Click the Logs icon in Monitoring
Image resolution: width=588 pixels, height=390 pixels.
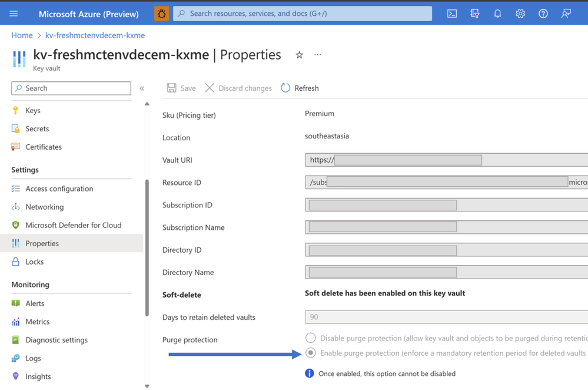(15, 358)
